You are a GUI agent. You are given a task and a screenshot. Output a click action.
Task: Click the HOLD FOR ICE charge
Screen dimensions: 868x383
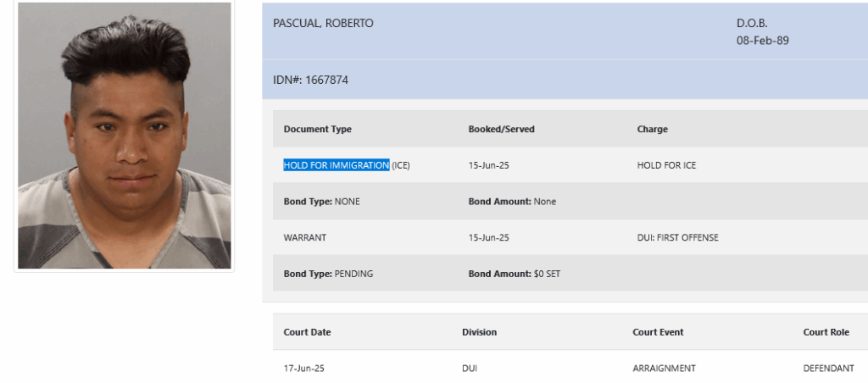pos(666,165)
